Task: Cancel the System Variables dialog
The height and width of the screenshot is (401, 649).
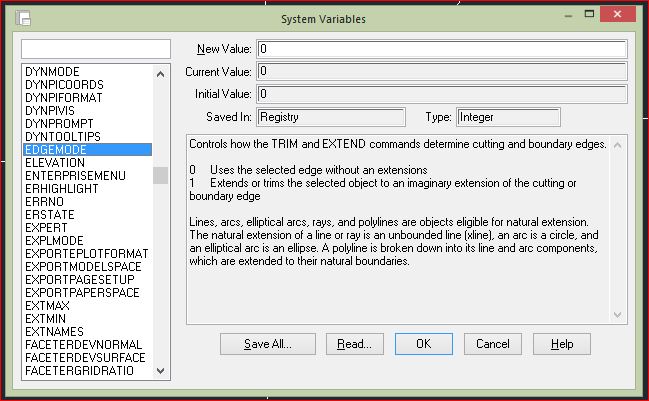Action: (x=493, y=344)
